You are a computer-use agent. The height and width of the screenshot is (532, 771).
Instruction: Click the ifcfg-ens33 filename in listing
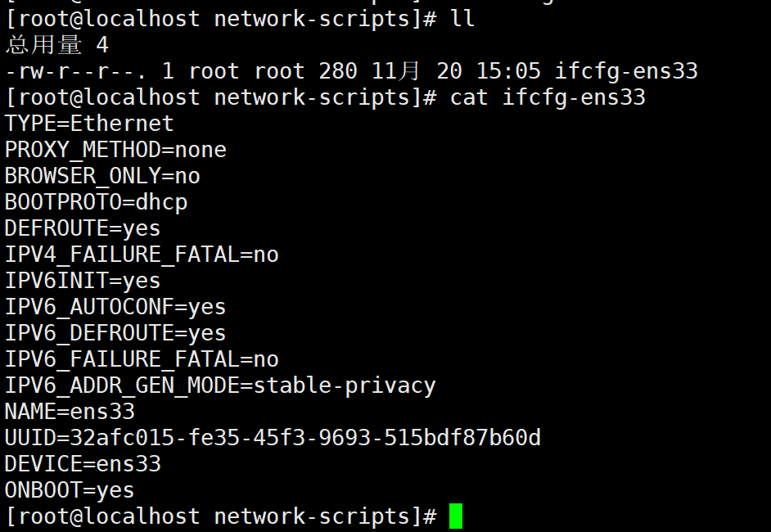[626, 71]
